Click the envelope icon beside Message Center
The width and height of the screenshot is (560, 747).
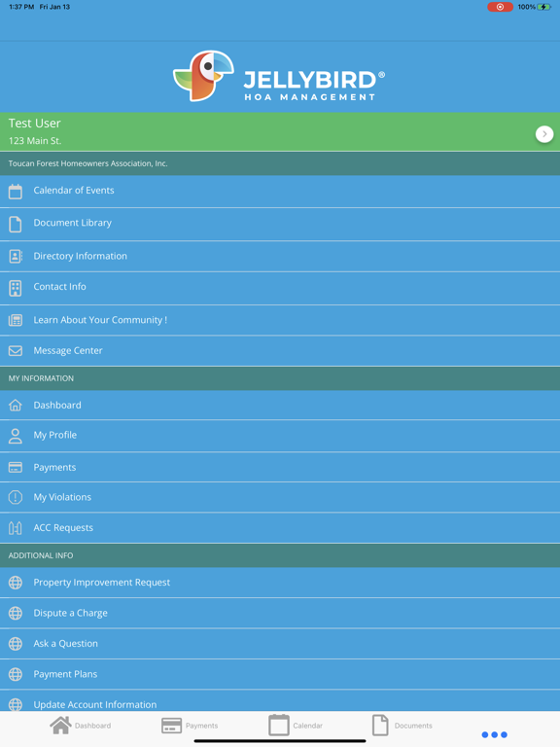pyautogui.click(x=16, y=350)
